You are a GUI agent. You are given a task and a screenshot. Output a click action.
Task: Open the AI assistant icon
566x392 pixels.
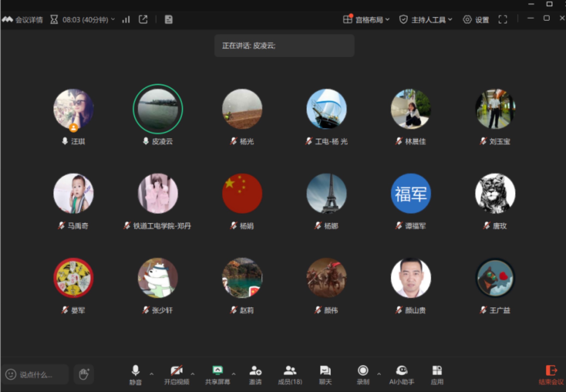(x=402, y=374)
